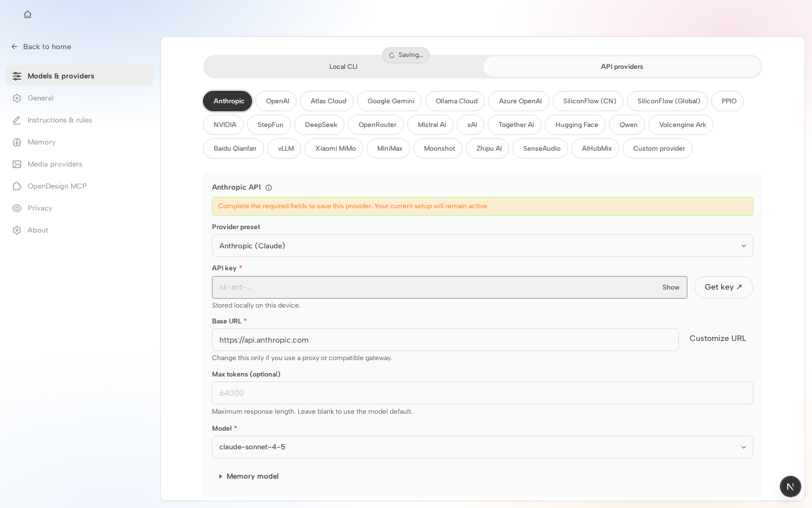
Task: Choose the Together AI provider chip
Action: [x=515, y=125]
